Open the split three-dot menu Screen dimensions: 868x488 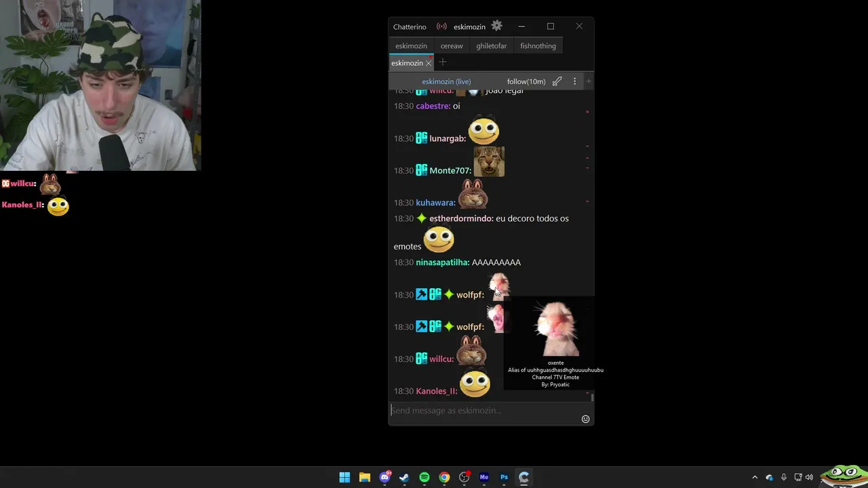coord(574,81)
